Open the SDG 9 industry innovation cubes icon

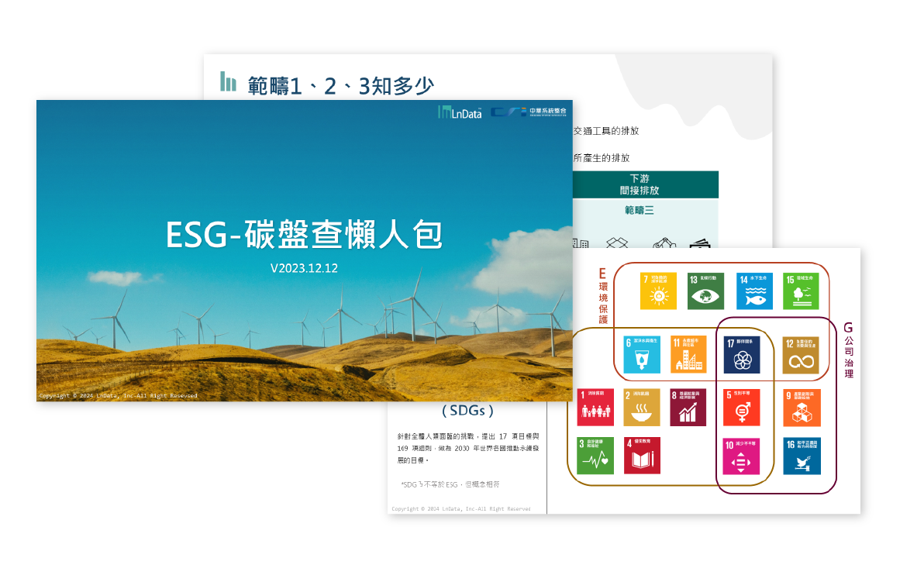coord(801,408)
